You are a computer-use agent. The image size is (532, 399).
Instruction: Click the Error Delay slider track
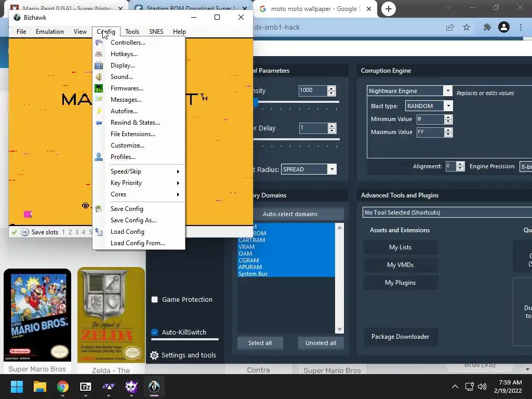[296, 139]
